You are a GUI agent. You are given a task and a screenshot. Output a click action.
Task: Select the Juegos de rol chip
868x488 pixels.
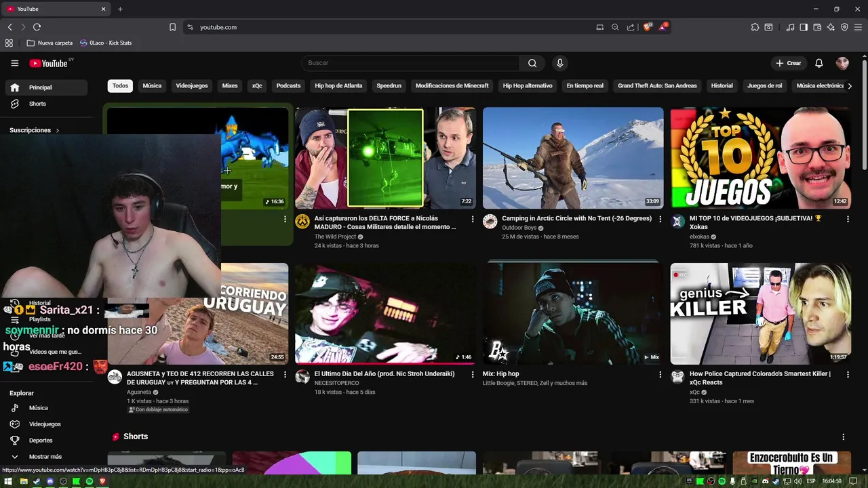(764, 86)
